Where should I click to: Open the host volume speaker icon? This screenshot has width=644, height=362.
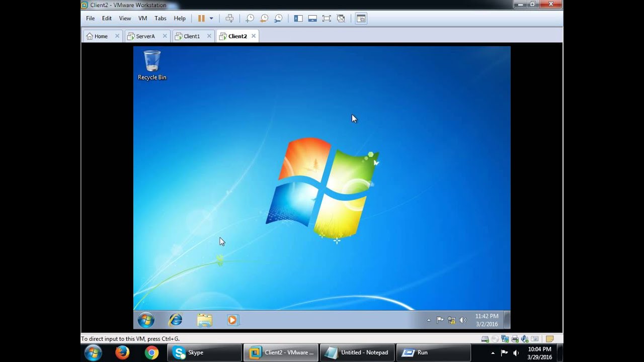pos(516,353)
